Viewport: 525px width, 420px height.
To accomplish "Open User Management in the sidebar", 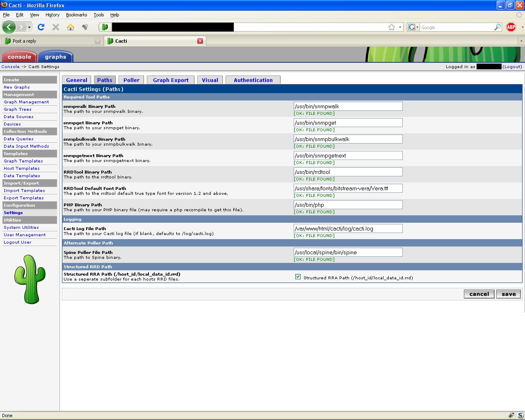I will [25, 235].
